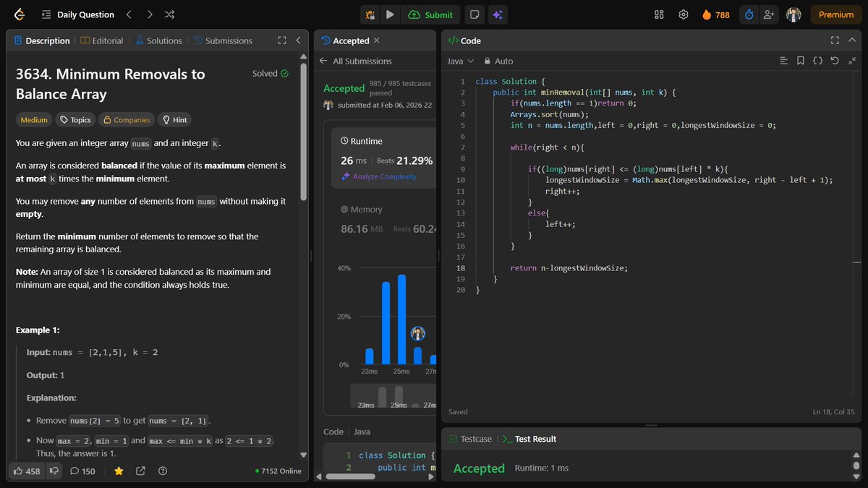Open the settings gear icon
The width and height of the screenshot is (868, 488).
tap(683, 14)
